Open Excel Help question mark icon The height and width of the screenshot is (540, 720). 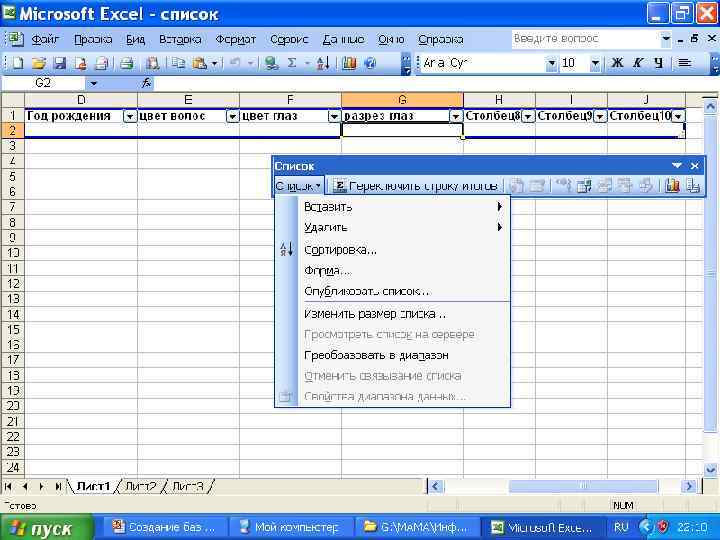[370, 63]
